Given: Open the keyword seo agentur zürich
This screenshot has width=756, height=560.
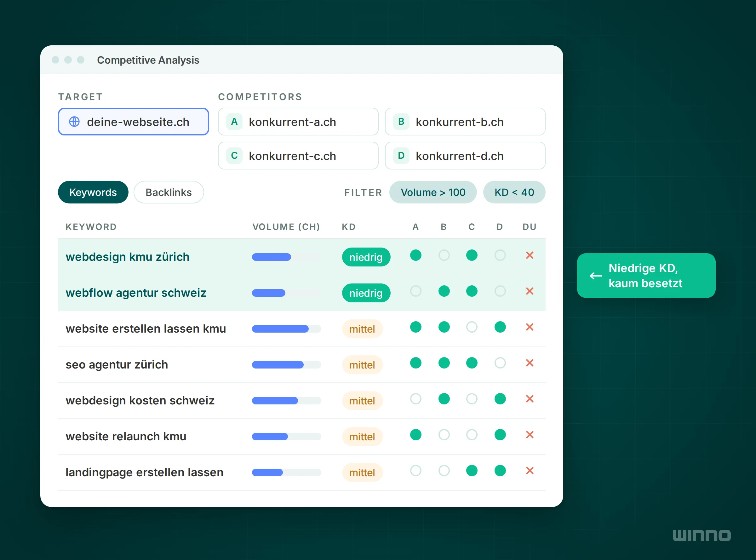Looking at the screenshot, I should point(117,365).
